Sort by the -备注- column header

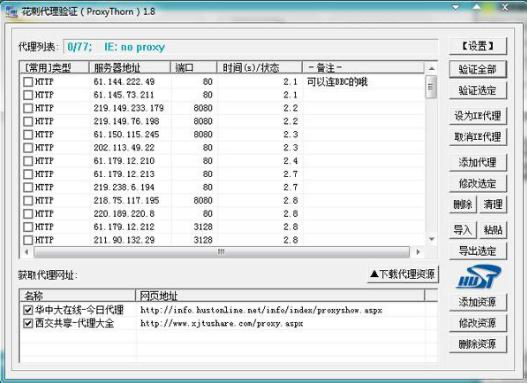(363, 68)
